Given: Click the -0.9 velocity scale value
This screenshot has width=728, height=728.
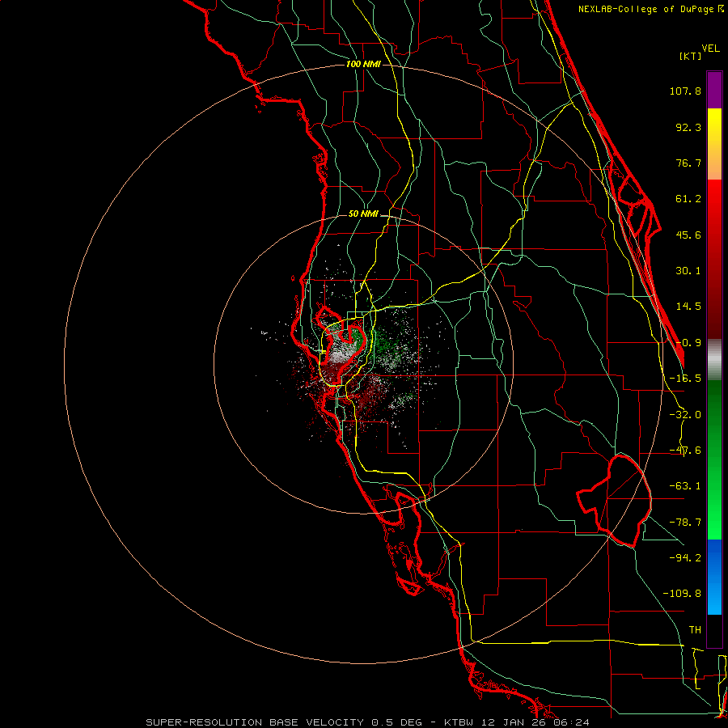Looking at the screenshot, I should 688,343.
